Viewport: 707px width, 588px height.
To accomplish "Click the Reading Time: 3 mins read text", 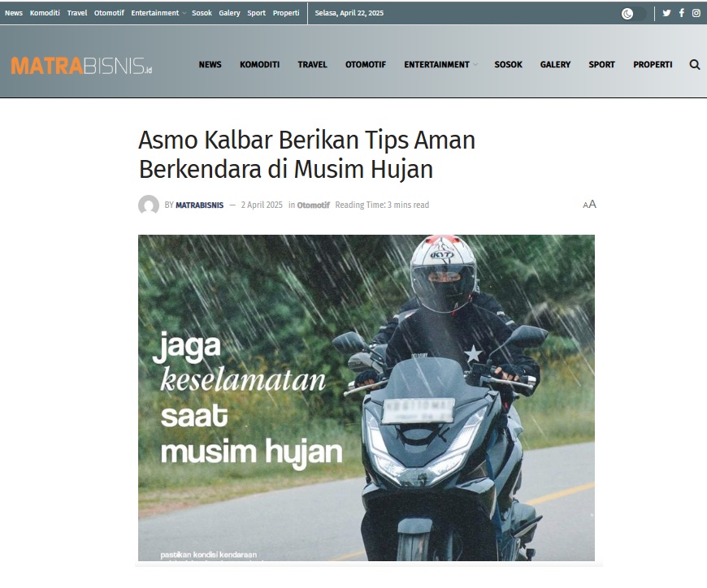I will (x=382, y=205).
